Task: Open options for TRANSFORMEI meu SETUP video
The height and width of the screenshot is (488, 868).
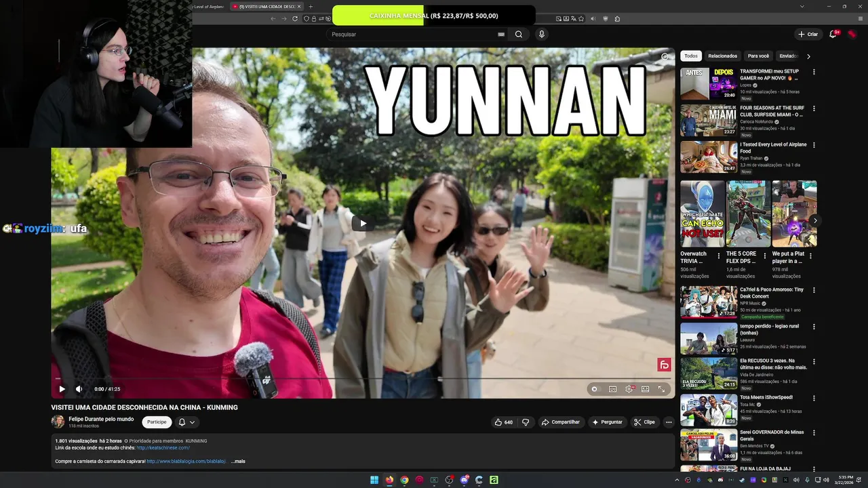Action: 814,72
